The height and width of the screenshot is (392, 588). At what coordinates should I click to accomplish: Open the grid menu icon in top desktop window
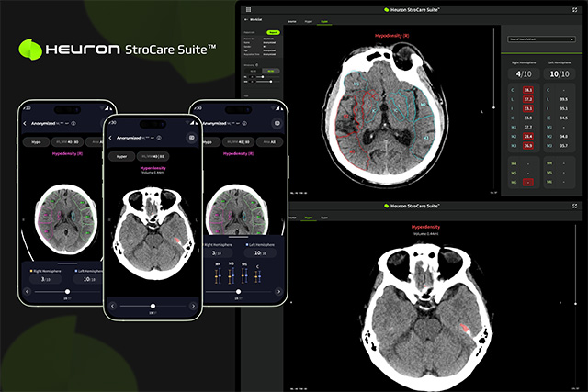pyautogui.click(x=248, y=10)
